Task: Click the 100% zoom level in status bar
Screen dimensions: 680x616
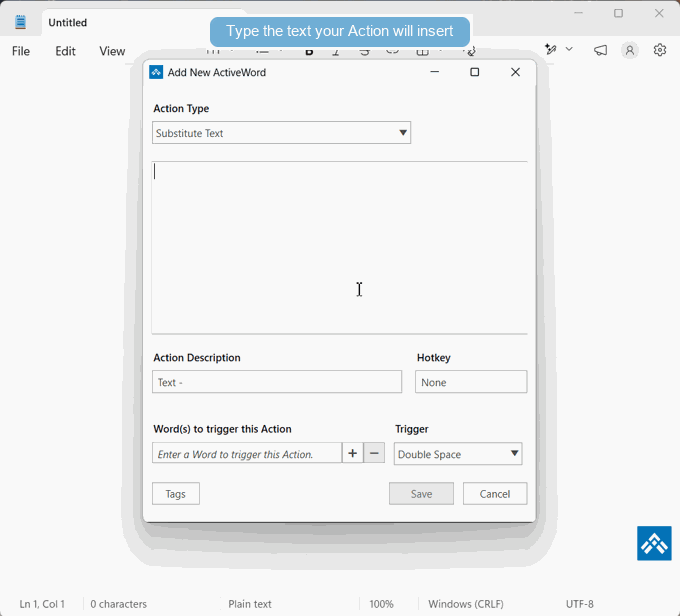Action: (x=381, y=604)
